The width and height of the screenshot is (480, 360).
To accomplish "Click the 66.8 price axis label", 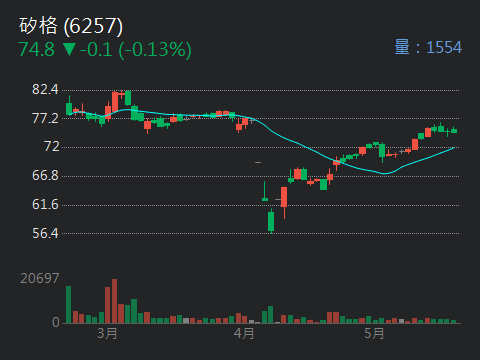I will 45,175.
